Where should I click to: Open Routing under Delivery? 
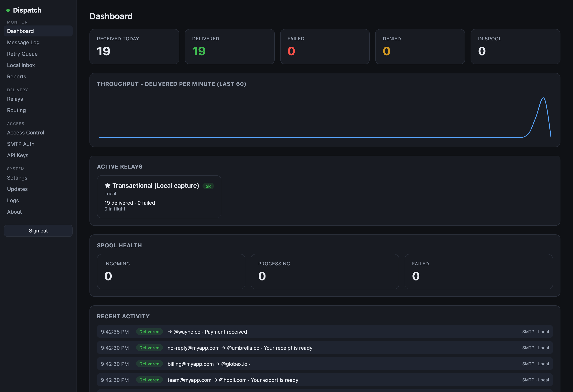[38, 110]
